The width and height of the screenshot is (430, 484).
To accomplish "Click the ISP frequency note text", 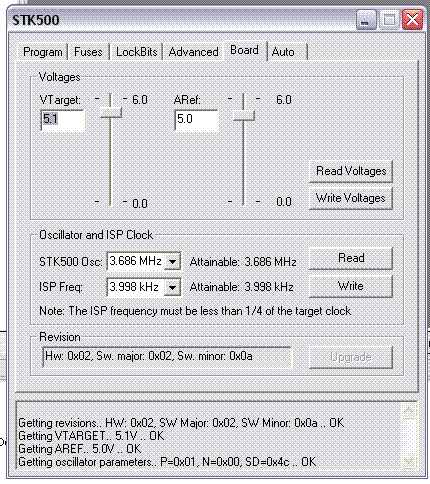I will coord(195,311).
